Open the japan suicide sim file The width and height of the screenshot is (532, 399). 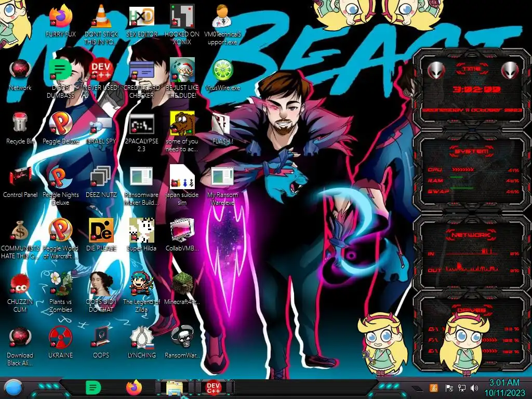coord(182,177)
